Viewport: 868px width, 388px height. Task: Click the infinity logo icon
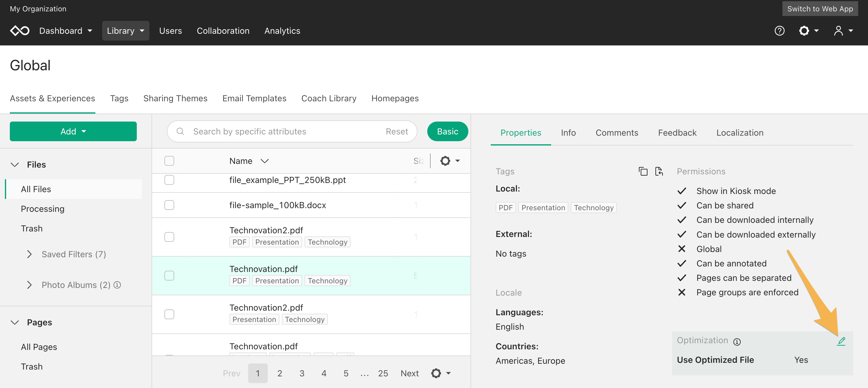[20, 31]
